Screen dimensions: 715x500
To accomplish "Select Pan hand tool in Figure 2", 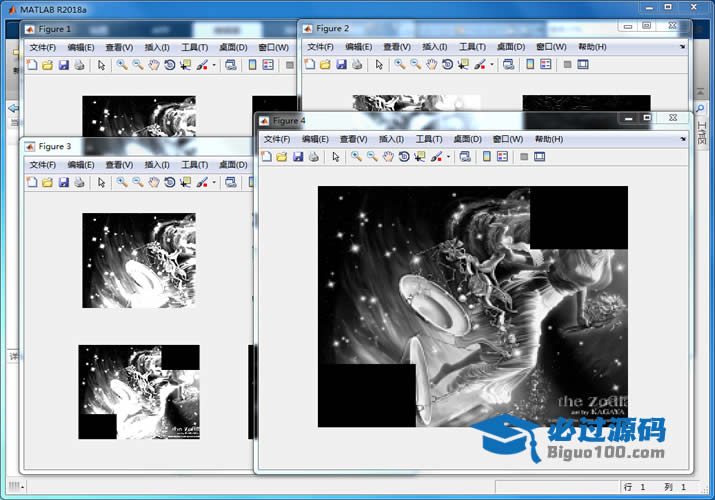I will pos(431,64).
